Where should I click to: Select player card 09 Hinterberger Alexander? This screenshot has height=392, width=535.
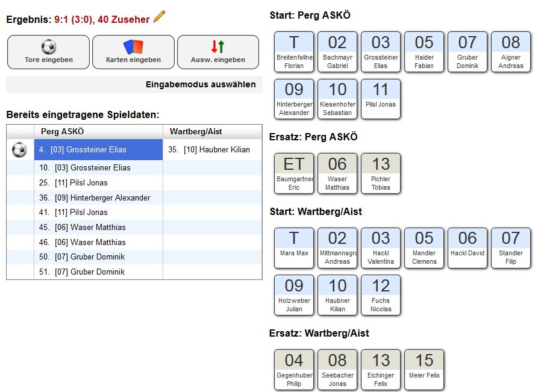(294, 99)
